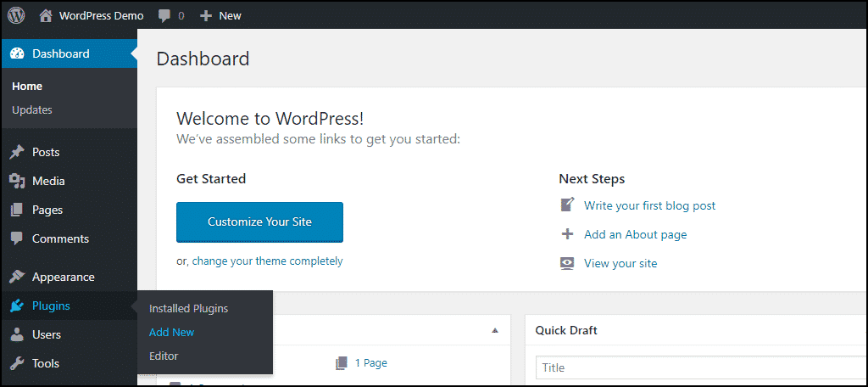This screenshot has height=387, width=868.
Task: Select the Appearance paintbrush icon
Action: [x=18, y=277]
